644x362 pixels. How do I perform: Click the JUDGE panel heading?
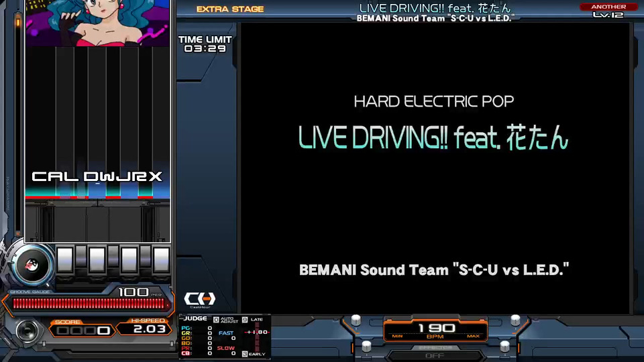click(x=195, y=318)
